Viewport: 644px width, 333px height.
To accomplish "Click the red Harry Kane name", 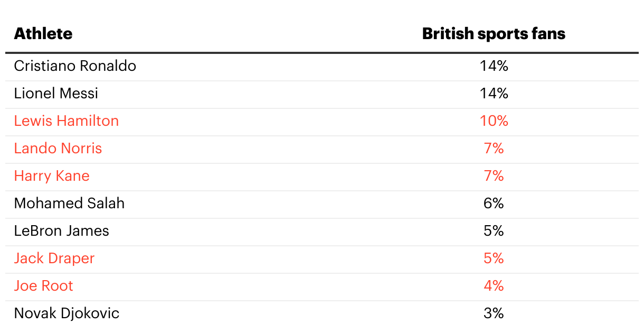I will pyautogui.click(x=52, y=176).
